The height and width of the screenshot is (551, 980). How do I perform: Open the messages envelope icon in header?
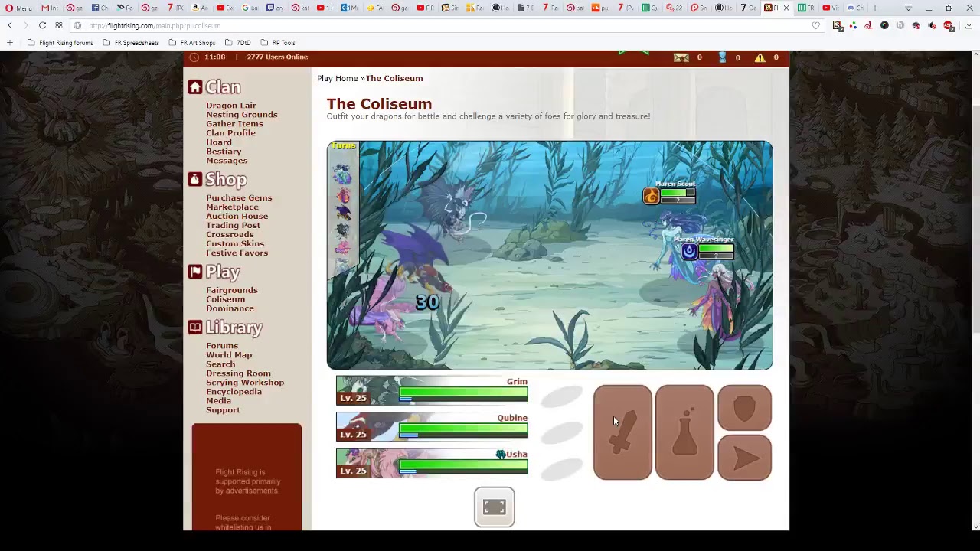pos(681,57)
